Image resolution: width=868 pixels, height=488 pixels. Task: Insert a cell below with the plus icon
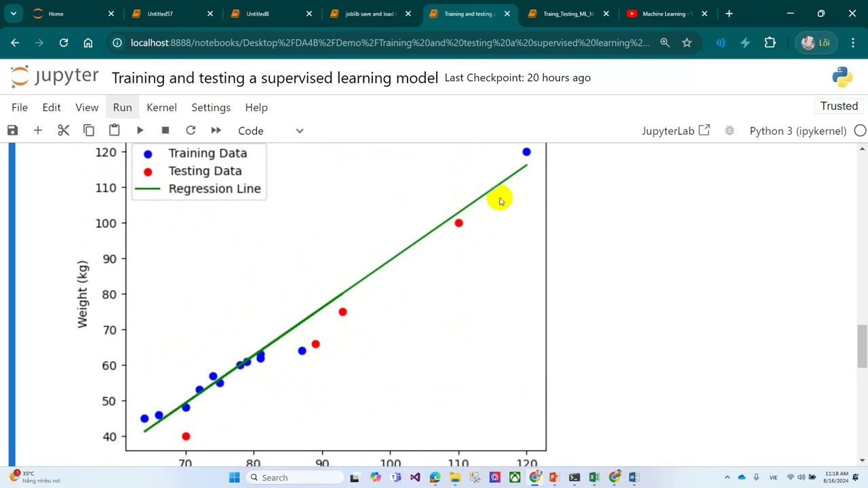pyautogui.click(x=38, y=130)
